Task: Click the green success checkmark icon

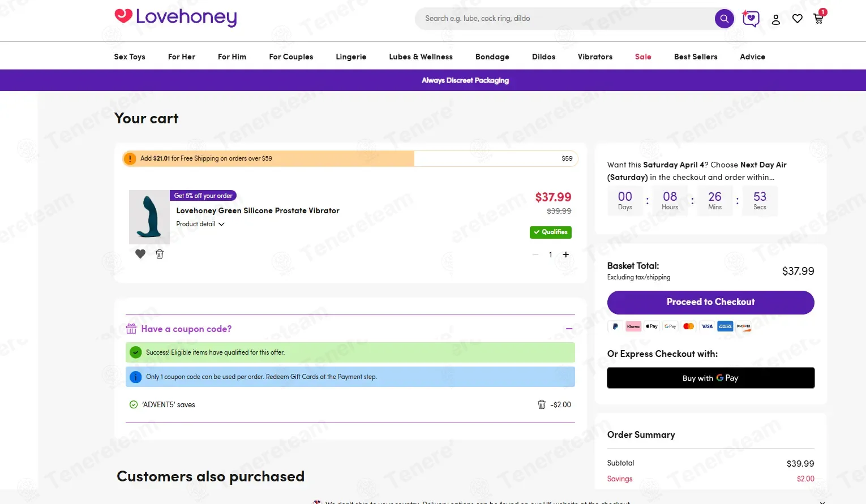Action: [136, 352]
